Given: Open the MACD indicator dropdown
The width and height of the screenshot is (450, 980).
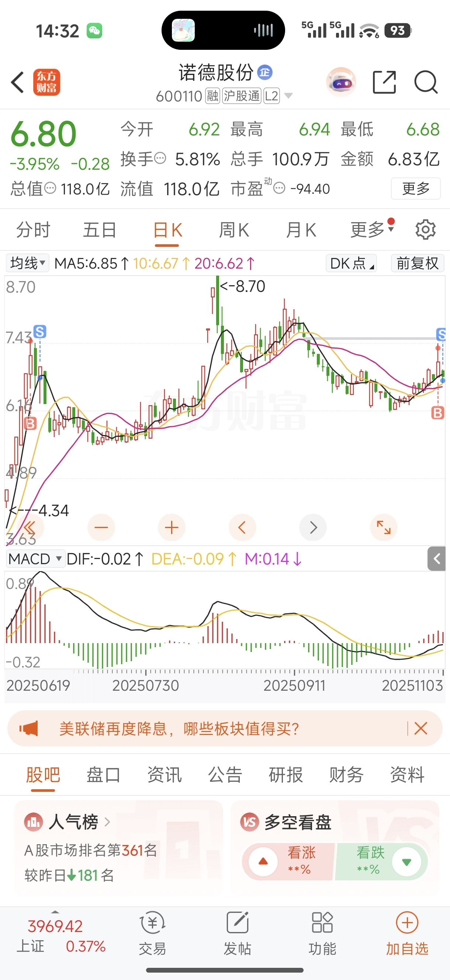Looking at the screenshot, I should click(x=35, y=559).
